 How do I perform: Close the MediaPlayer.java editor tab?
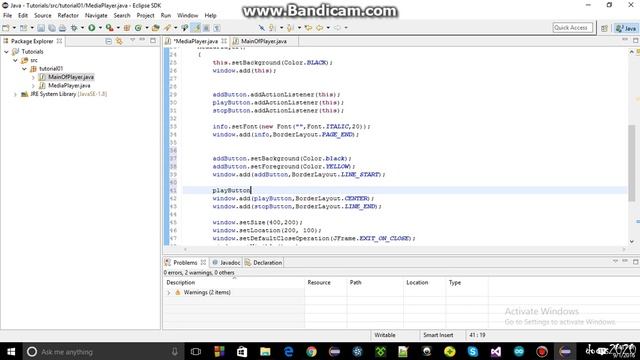224,41
